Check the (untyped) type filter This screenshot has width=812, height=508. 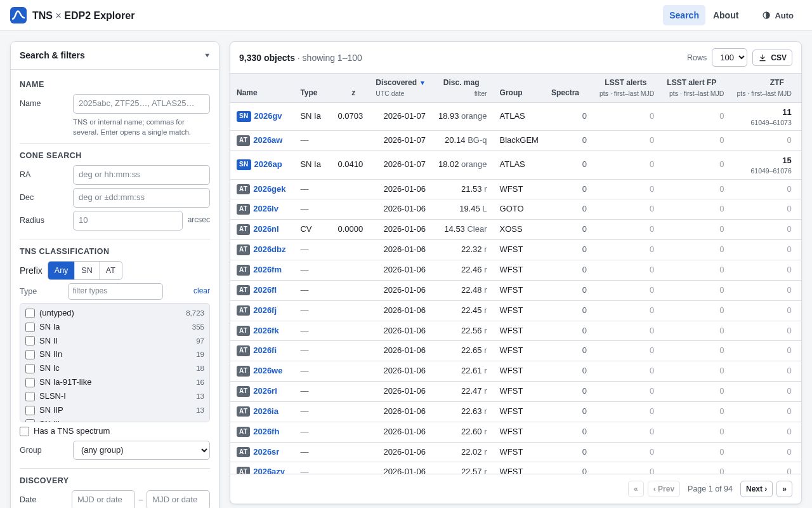coord(30,313)
